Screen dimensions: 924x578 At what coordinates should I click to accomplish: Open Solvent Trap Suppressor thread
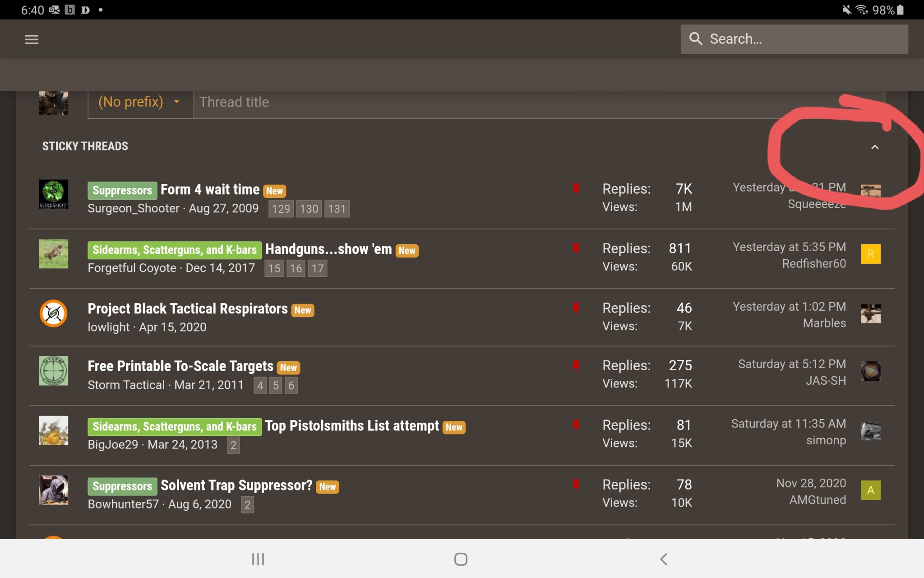pyautogui.click(x=236, y=486)
